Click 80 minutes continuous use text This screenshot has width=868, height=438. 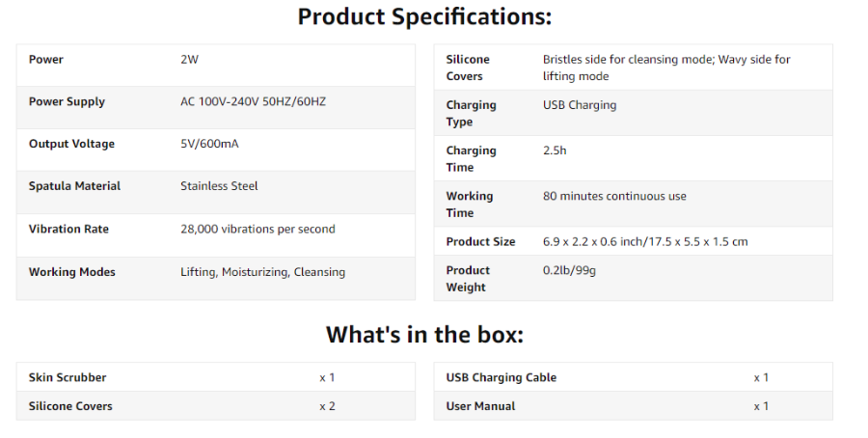[x=614, y=196]
